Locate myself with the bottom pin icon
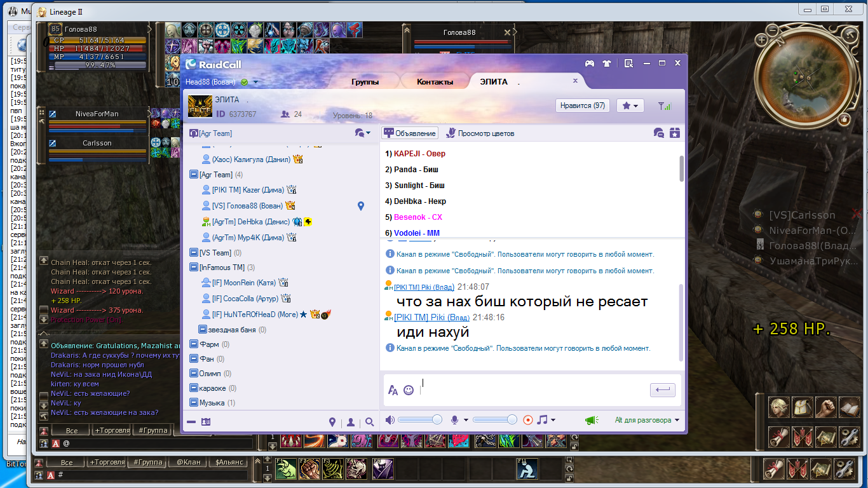This screenshot has width=868, height=488. (x=332, y=422)
